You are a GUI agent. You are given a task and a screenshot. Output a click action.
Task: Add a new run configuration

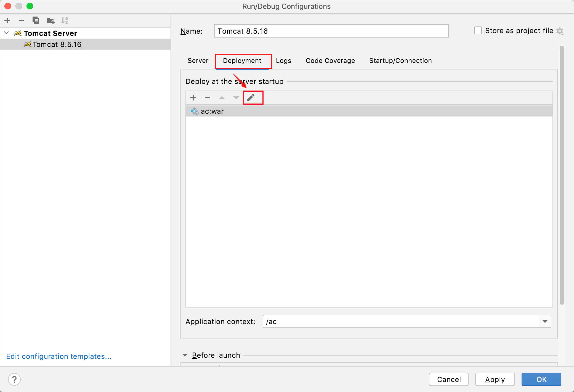[x=7, y=20]
